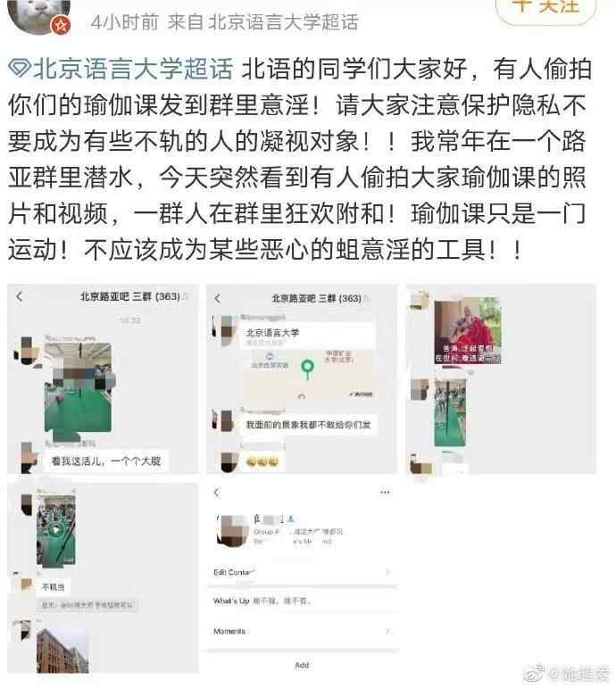Open fourth screenshot with video clip
The image size is (616, 688).
pos(104,578)
